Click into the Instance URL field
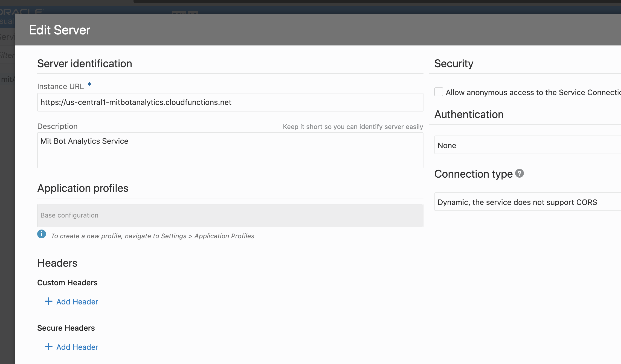 tap(230, 102)
